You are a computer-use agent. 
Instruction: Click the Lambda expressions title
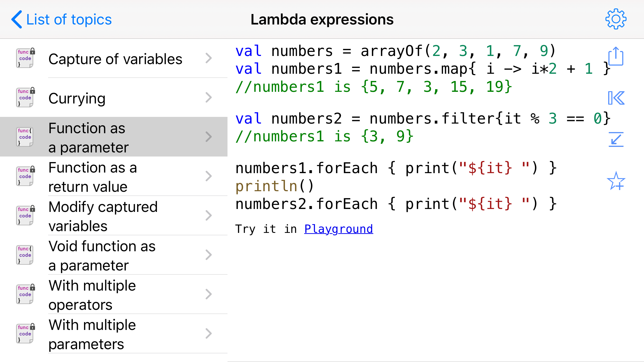pyautogui.click(x=322, y=20)
